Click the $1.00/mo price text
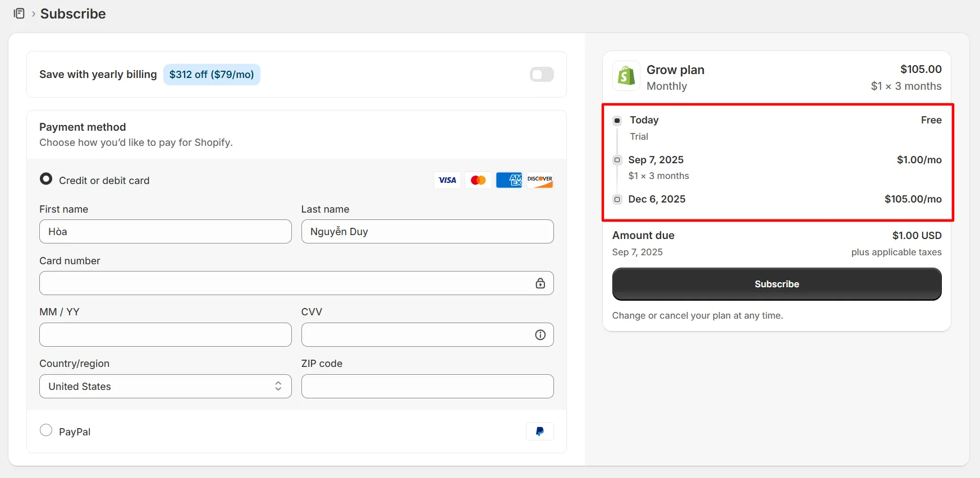Viewport: 980px width, 478px height. pos(919,160)
